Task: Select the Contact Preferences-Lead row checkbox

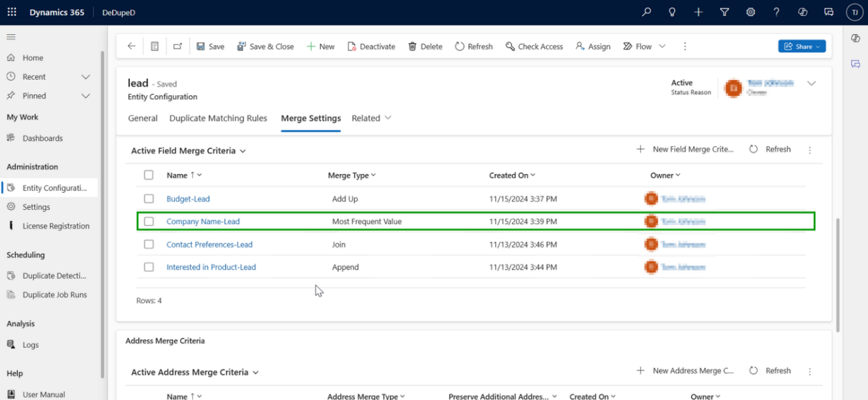Action: [149, 244]
